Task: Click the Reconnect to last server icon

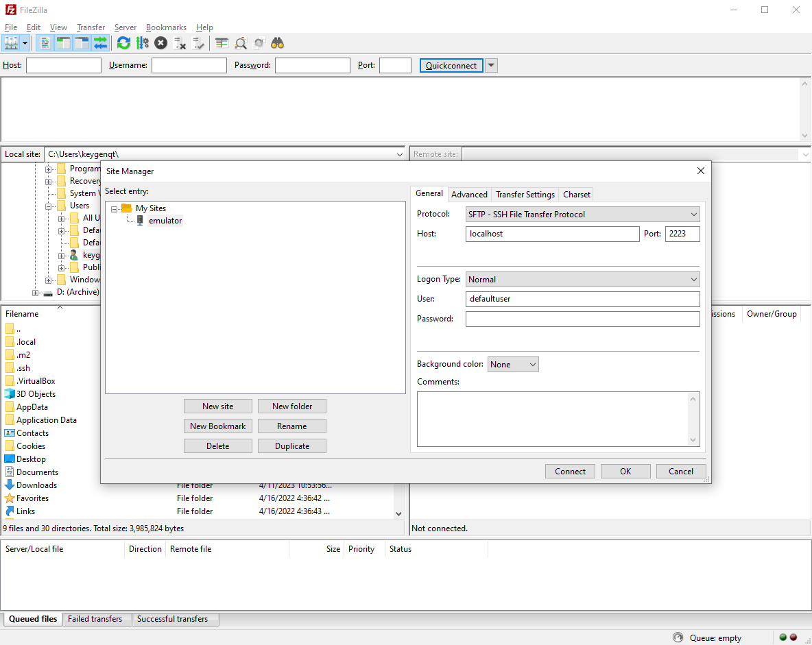Action: coord(198,43)
